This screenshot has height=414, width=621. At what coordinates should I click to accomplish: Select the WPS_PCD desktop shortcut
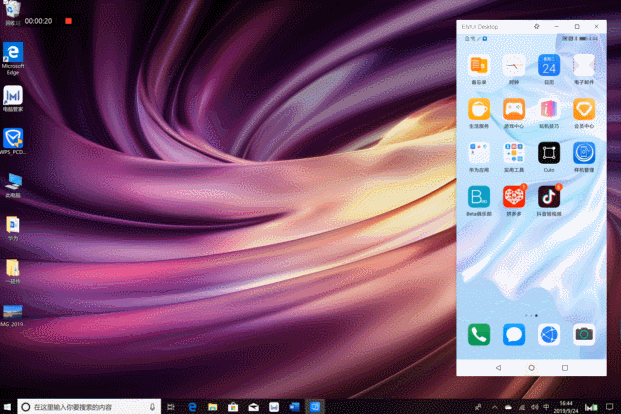pyautogui.click(x=13, y=141)
